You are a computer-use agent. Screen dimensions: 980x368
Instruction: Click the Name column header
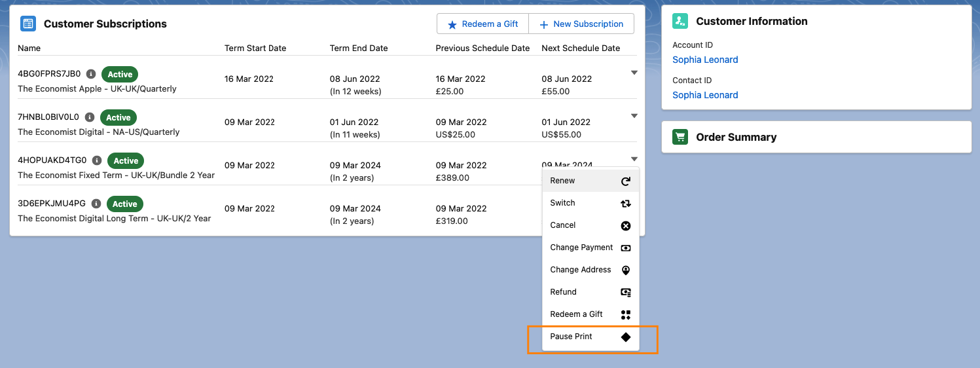pos(29,48)
